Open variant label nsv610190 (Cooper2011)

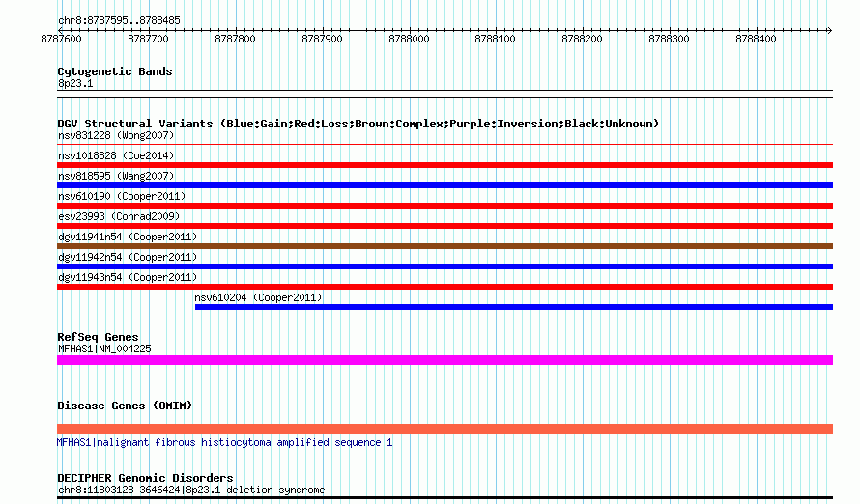click(x=122, y=196)
